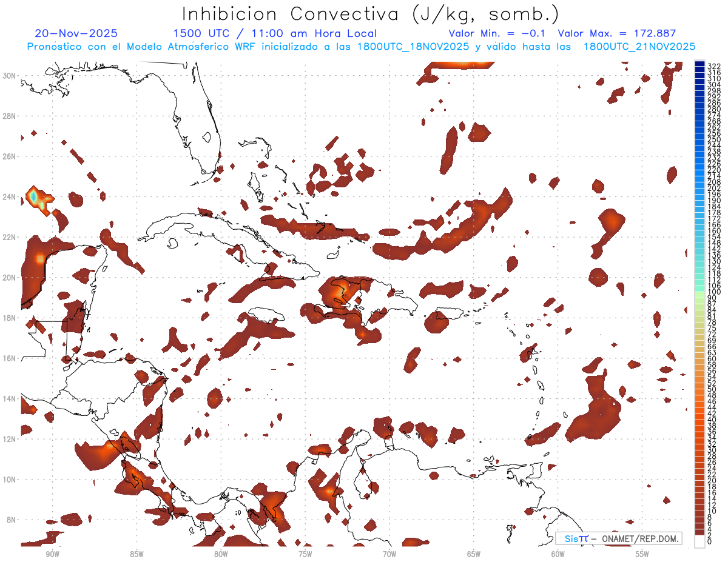The height and width of the screenshot is (562, 728).
Task: Click the WRF model forecast description line
Action: (362, 47)
